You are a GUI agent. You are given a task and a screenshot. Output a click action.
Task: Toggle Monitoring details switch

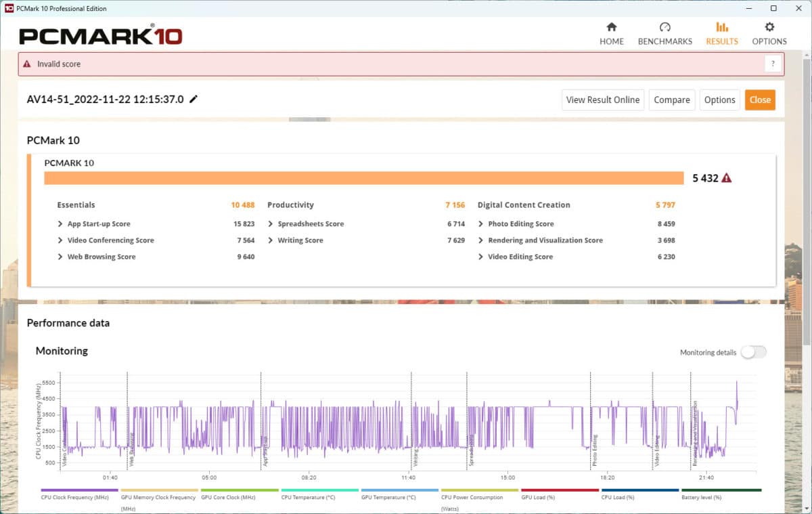tap(753, 352)
